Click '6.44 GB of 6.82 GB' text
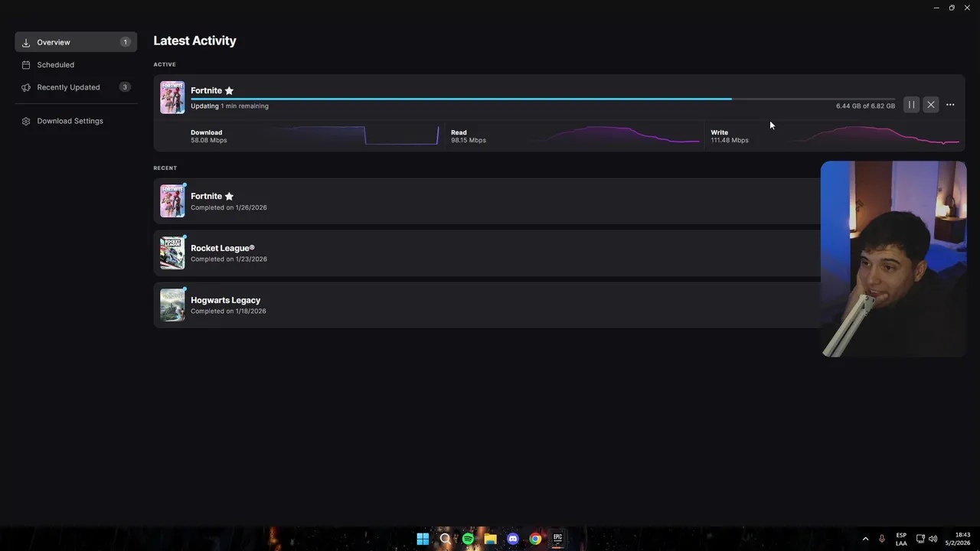The image size is (980, 551). (x=865, y=106)
